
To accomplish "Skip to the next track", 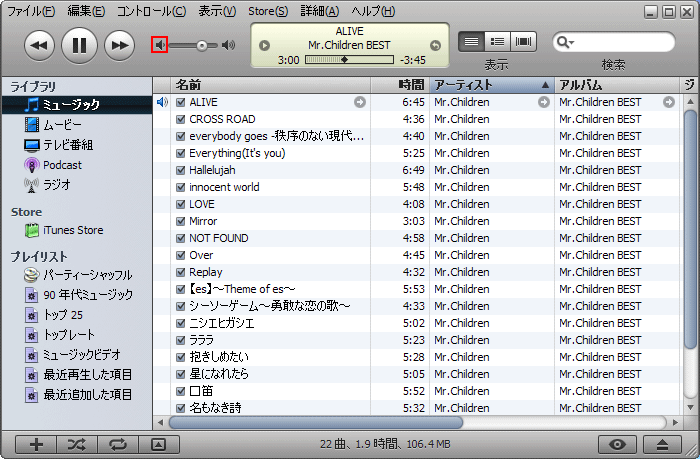I will point(120,45).
